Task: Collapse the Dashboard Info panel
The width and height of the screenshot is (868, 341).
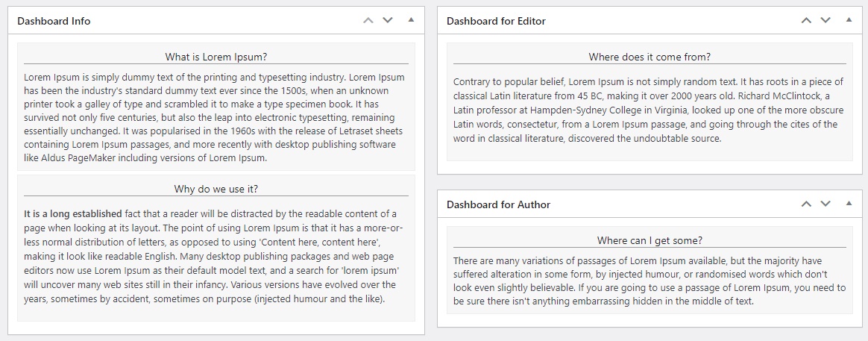Action: tap(411, 20)
